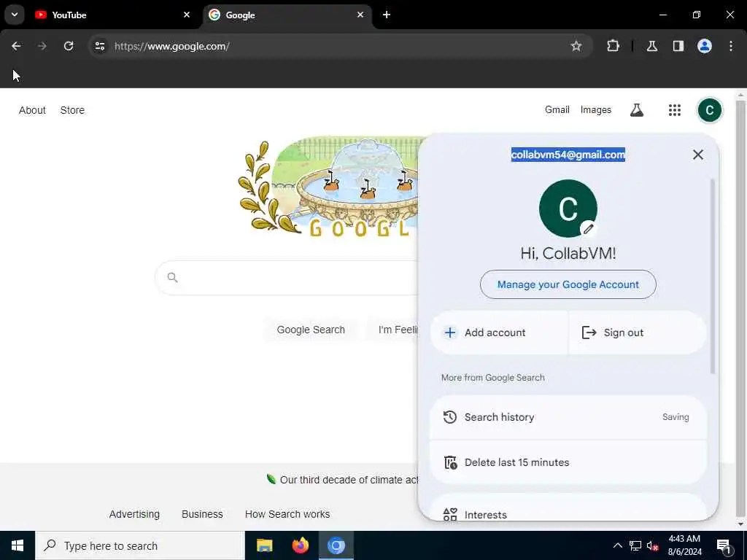Image resolution: width=747 pixels, height=560 pixels.
Task: Open Search history entry
Action: tap(568, 417)
